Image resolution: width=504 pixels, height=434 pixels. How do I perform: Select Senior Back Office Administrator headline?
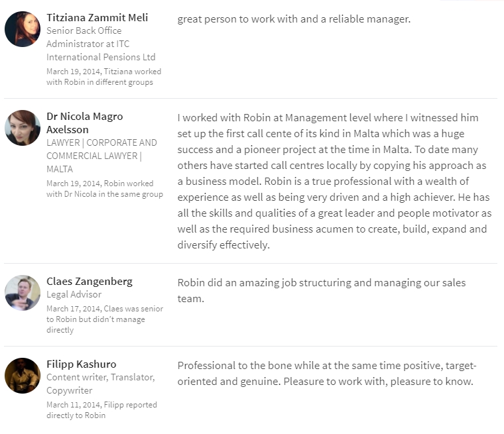click(x=101, y=44)
